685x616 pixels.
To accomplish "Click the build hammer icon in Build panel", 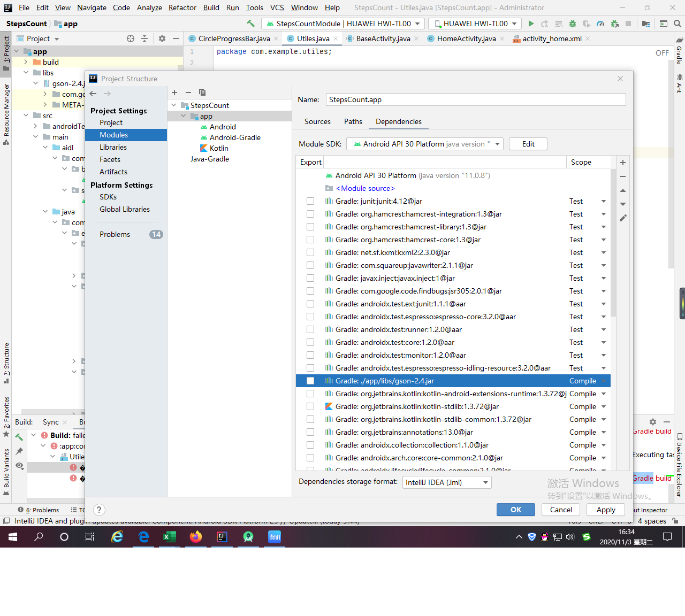I will tap(19, 437).
